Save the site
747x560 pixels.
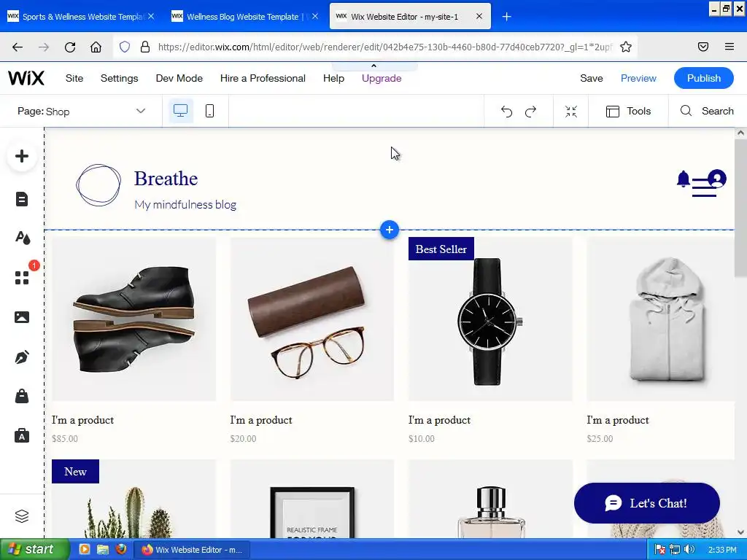pos(592,78)
